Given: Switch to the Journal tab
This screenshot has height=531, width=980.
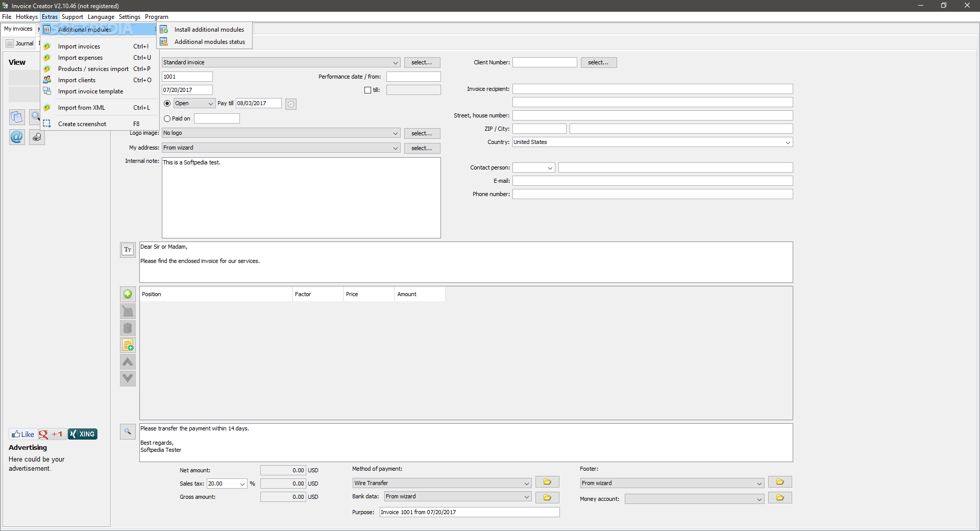Looking at the screenshot, I should click(20, 43).
